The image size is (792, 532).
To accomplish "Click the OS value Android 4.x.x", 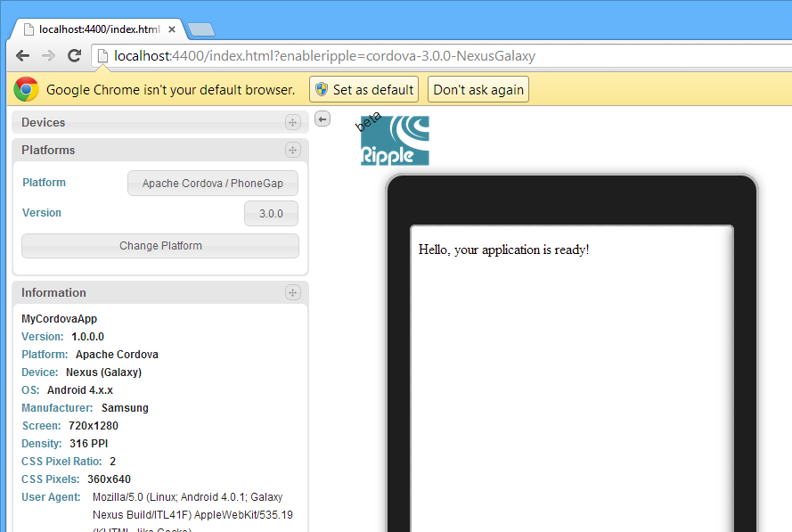I will 80,390.
